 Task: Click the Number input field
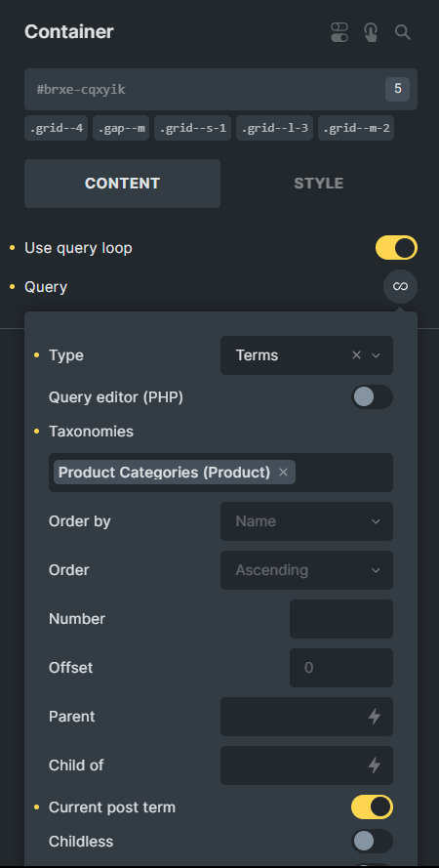click(x=341, y=619)
